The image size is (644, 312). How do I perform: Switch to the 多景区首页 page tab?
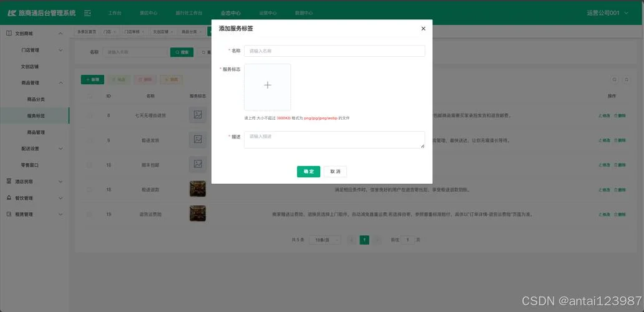point(87,32)
